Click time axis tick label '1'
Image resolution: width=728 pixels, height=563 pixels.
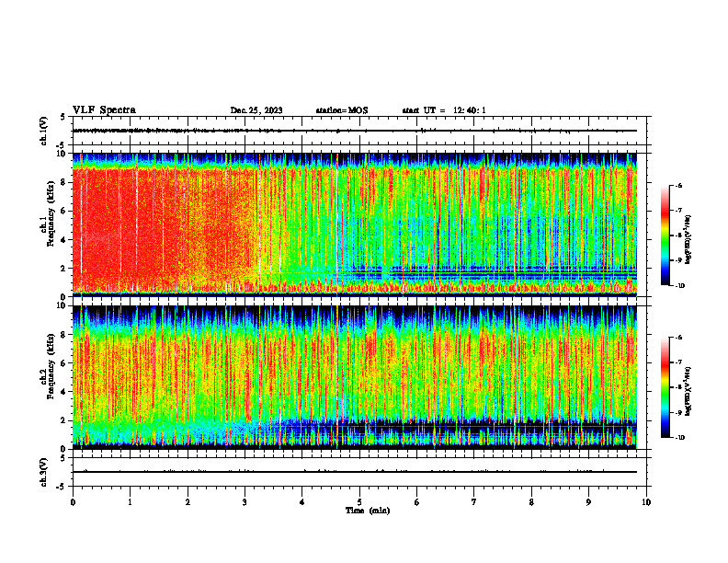tap(131, 502)
